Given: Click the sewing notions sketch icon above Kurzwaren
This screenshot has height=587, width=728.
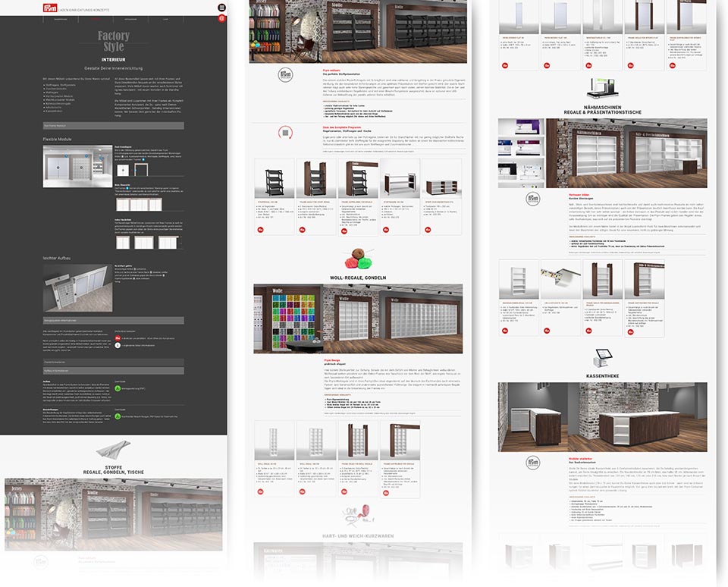Looking at the screenshot, I should (x=358, y=516).
